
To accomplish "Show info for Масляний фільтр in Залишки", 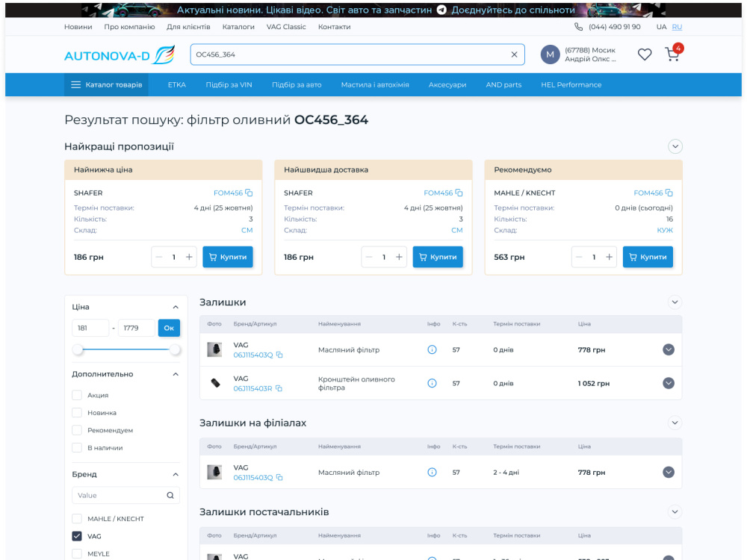I will [x=432, y=349].
